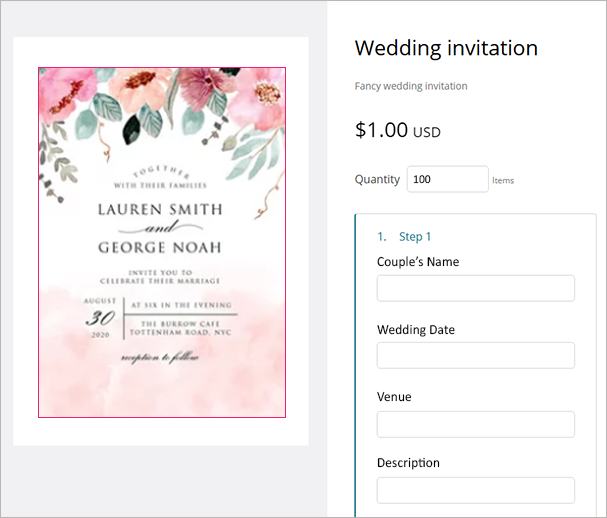
Task: Click the Fancy wedding invitation subtitle
Action: (411, 86)
